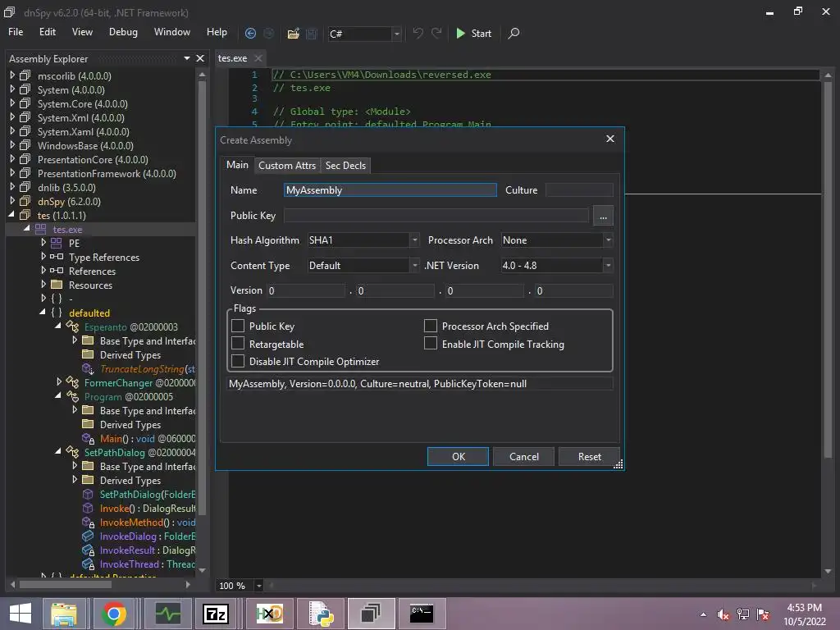Image resolution: width=840 pixels, height=630 pixels.
Task: Open the File menu
Action: pyautogui.click(x=16, y=32)
